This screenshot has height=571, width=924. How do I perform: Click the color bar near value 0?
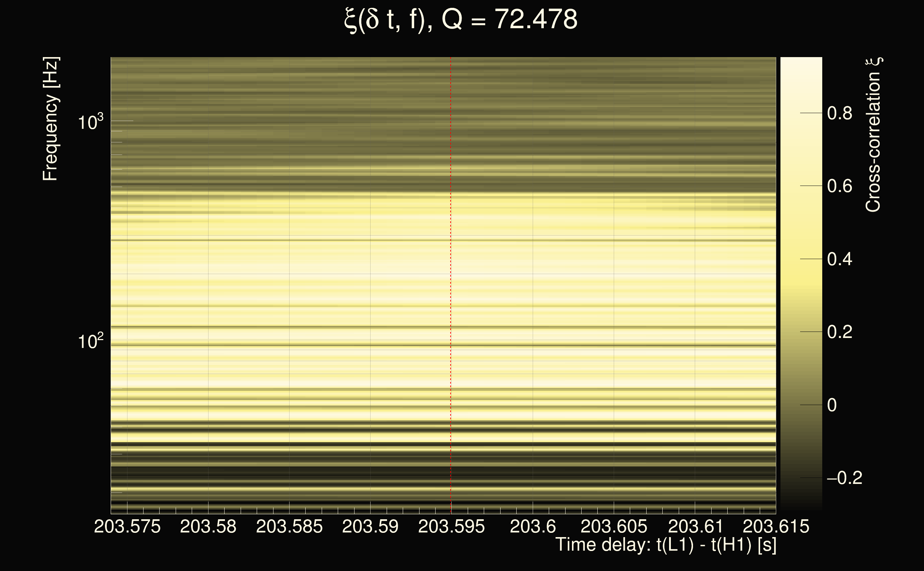click(801, 405)
